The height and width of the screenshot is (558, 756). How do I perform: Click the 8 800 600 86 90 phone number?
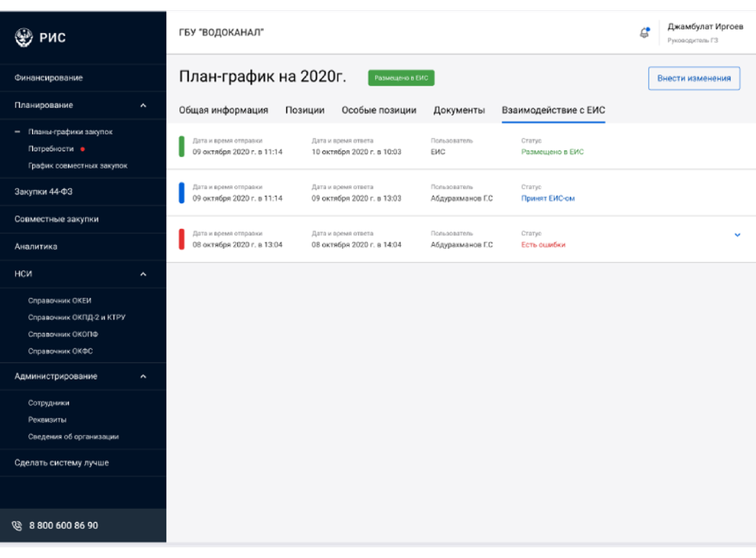click(x=63, y=526)
